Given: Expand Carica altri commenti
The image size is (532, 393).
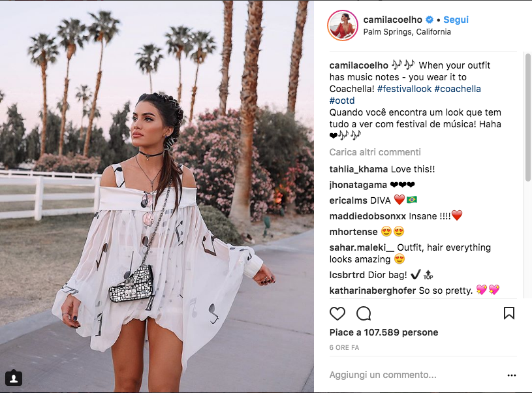Looking at the screenshot, I should coord(375,152).
